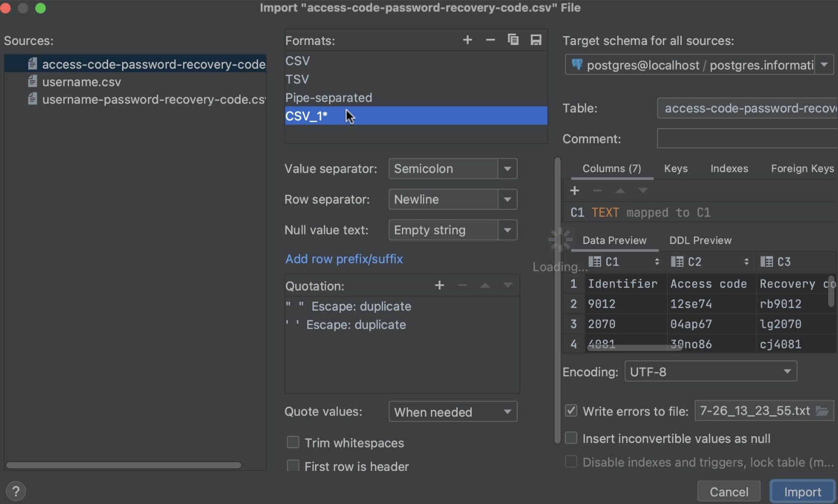Remove the selected format using minus icon
Screen dimensions: 838x504
[x=490, y=39]
